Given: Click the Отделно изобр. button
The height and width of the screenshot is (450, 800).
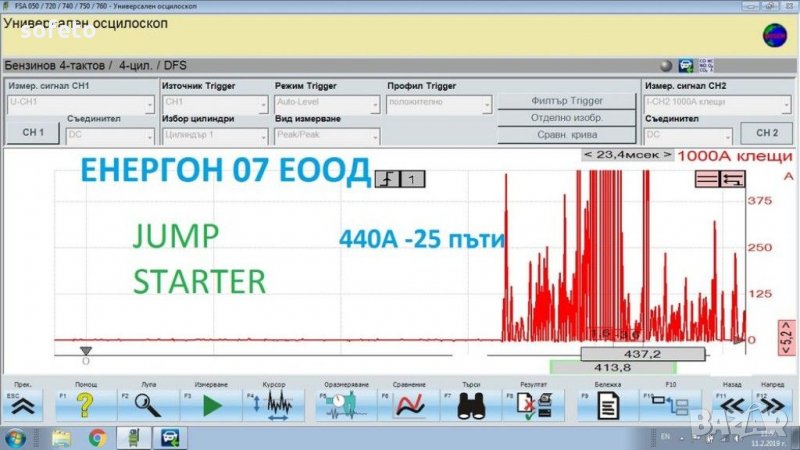Looking at the screenshot, I should coord(565,117).
